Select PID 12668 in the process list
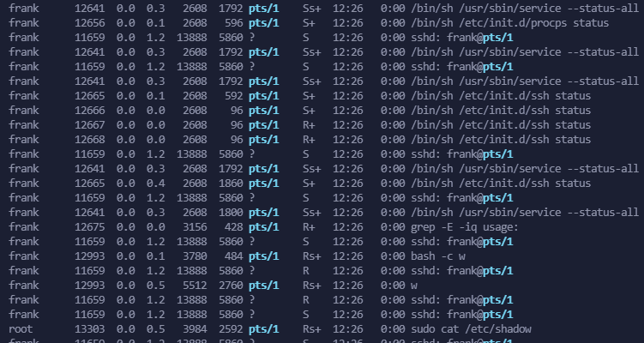Viewport: 644px width, 343px height. 90,139
